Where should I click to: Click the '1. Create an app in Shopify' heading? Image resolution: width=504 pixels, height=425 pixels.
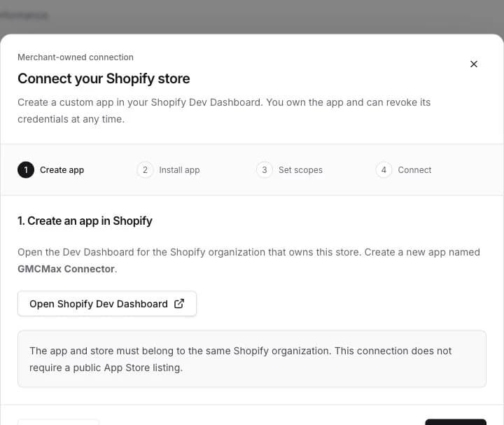click(x=85, y=221)
